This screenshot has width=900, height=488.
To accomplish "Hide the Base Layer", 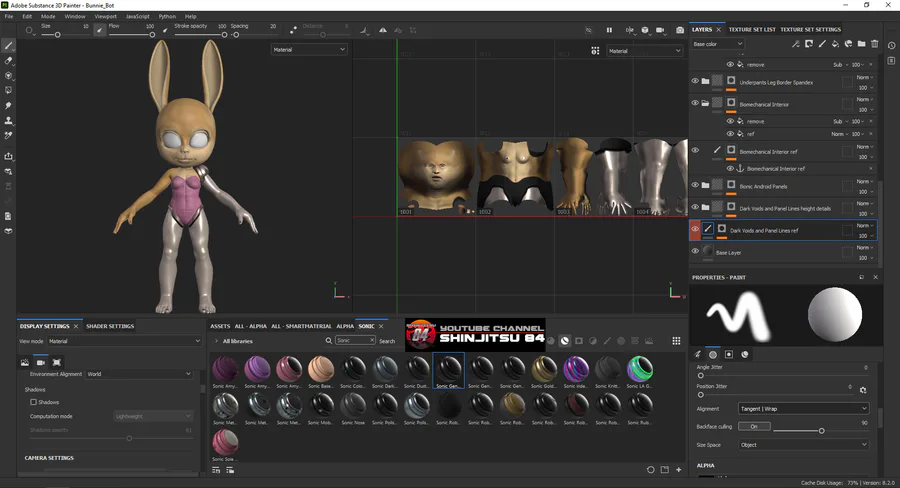I will [x=695, y=251].
